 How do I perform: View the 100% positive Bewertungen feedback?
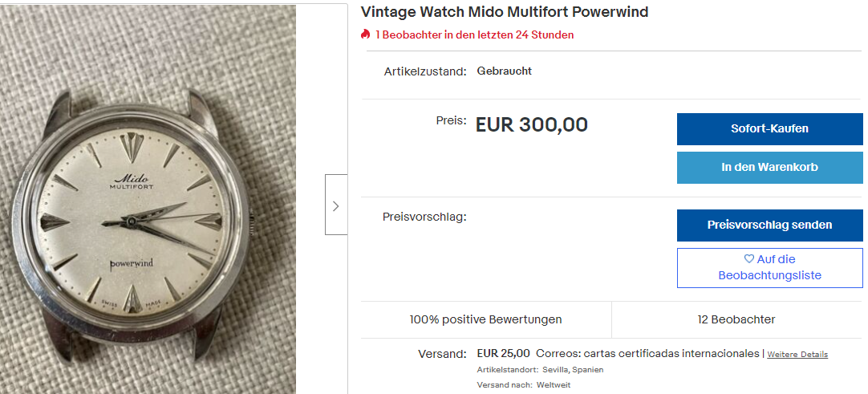pyautogui.click(x=485, y=319)
